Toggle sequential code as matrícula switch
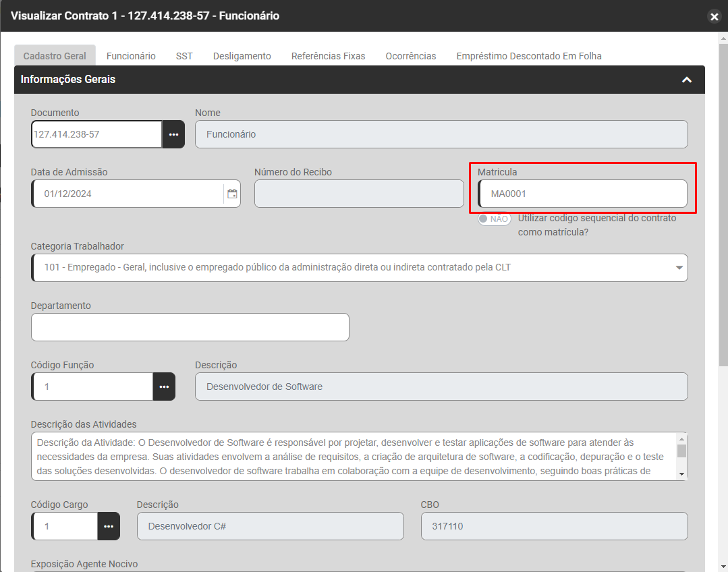Image resolution: width=728 pixels, height=572 pixels. (494, 219)
